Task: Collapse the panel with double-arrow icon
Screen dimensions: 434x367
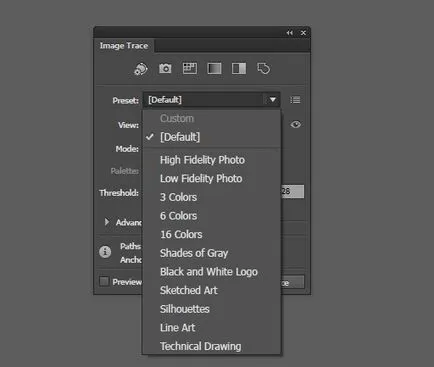Action: pos(290,33)
